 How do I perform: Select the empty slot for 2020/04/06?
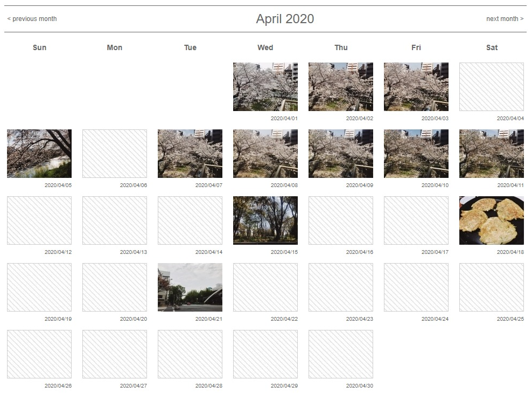(x=114, y=154)
